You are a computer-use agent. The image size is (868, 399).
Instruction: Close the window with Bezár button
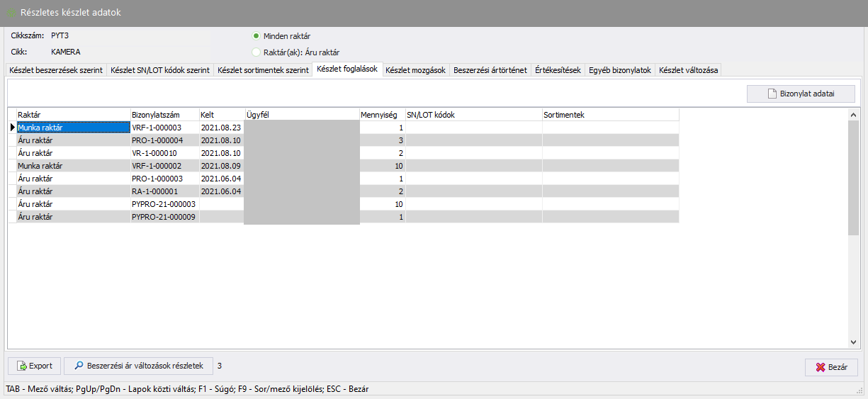[x=831, y=367]
